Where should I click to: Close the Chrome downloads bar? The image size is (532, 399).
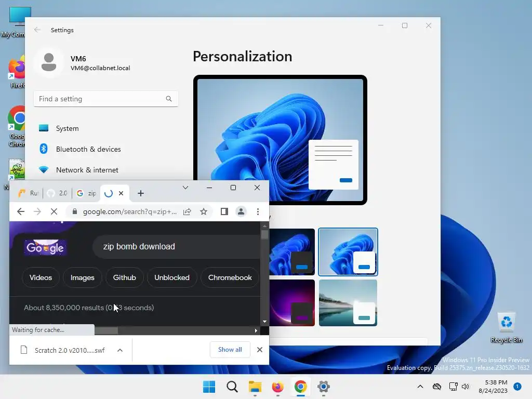coord(260,350)
